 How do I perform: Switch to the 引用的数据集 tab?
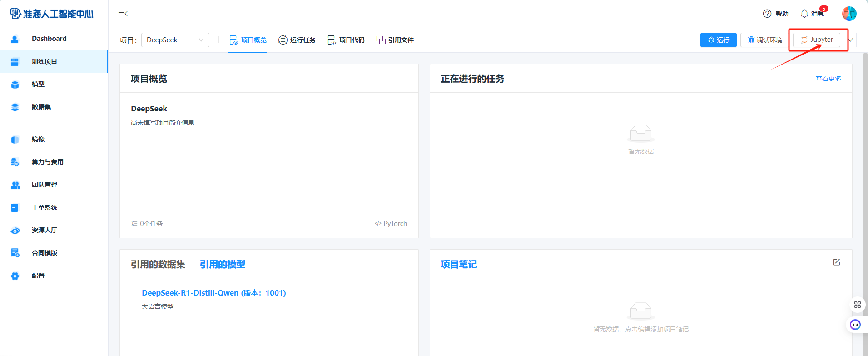point(158,264)
